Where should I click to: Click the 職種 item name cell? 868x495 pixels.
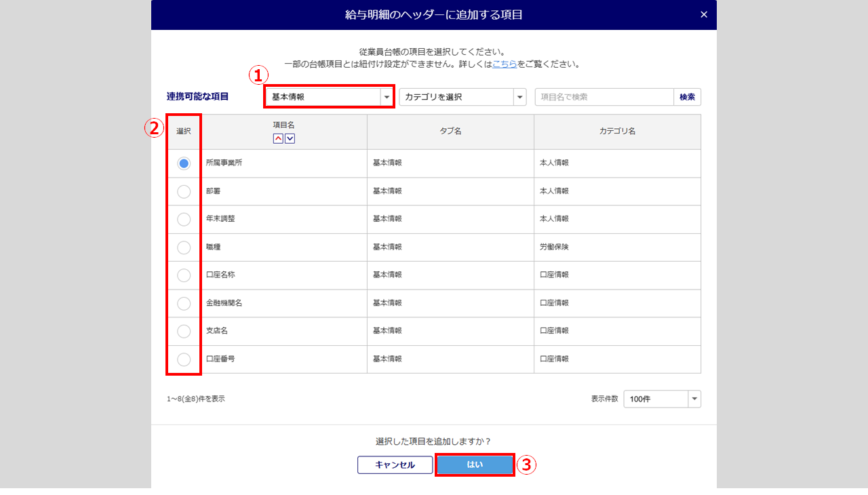(x=284, y=248)
